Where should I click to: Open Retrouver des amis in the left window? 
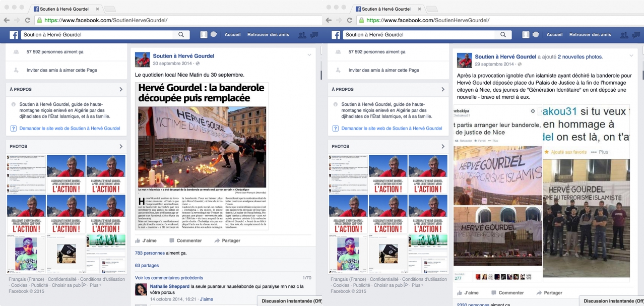coord(268,35)
